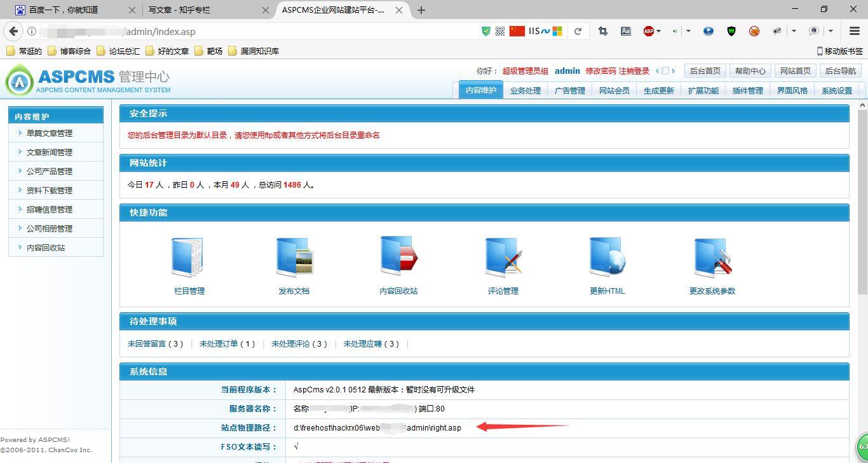Expand the 单篇文章管理 sidebar item
Viewport: 868px width, 463px height.
coord(56,133)
